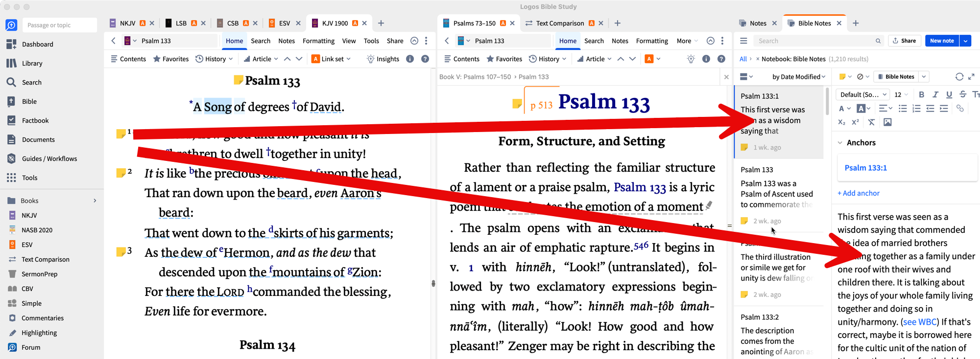The height and width of the screenshot is (359, 980).
Task: Toggle bold in the note editor
Action: 921,94
